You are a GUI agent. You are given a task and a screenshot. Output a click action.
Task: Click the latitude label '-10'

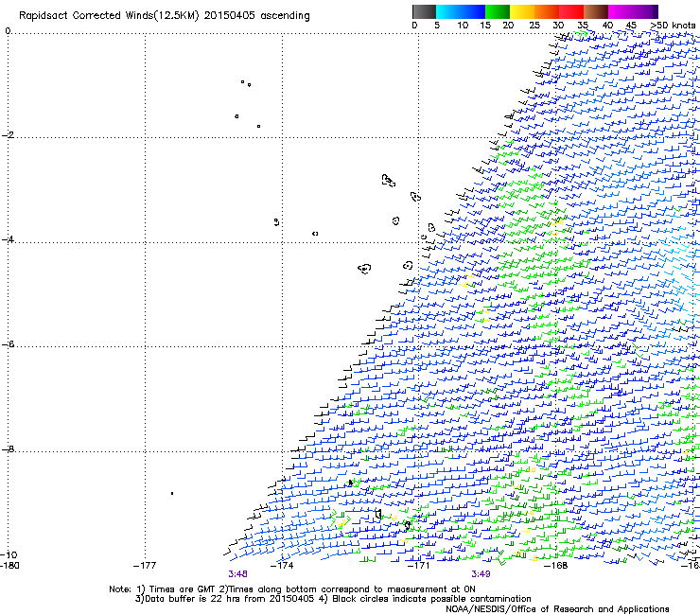pos(9,554)
